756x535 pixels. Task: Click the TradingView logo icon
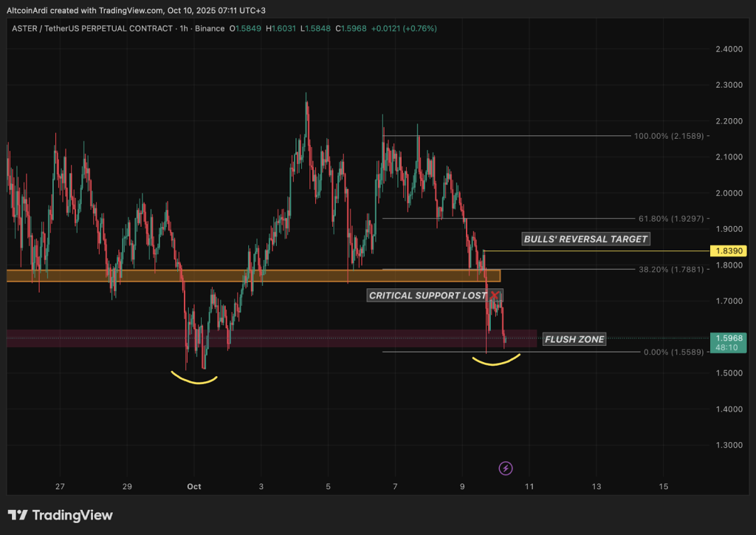(18, 515)
